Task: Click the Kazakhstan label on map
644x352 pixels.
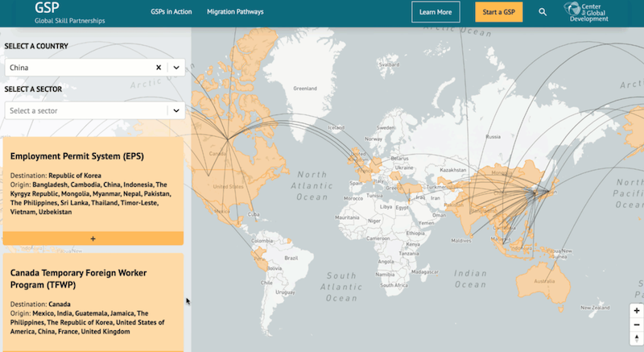Action: point(453,170)
